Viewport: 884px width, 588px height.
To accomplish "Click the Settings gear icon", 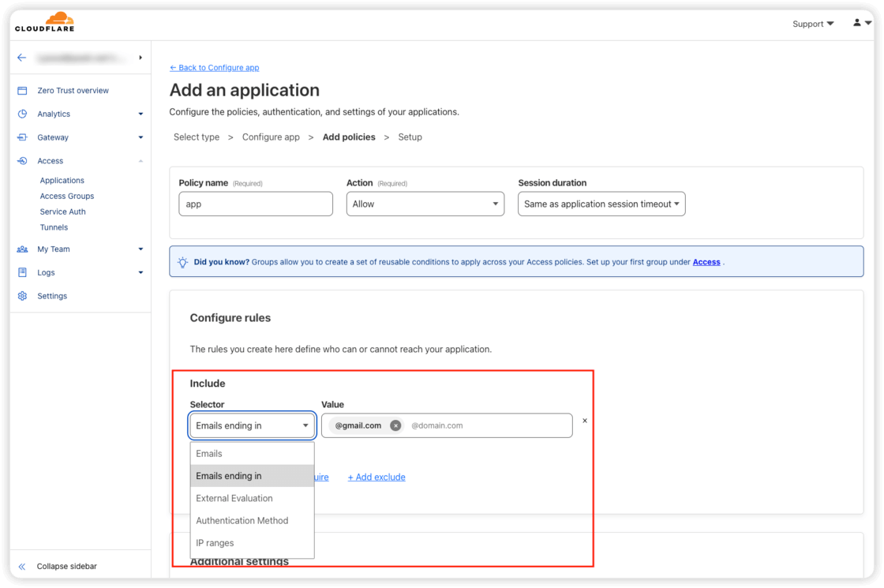I will [22, 296].
